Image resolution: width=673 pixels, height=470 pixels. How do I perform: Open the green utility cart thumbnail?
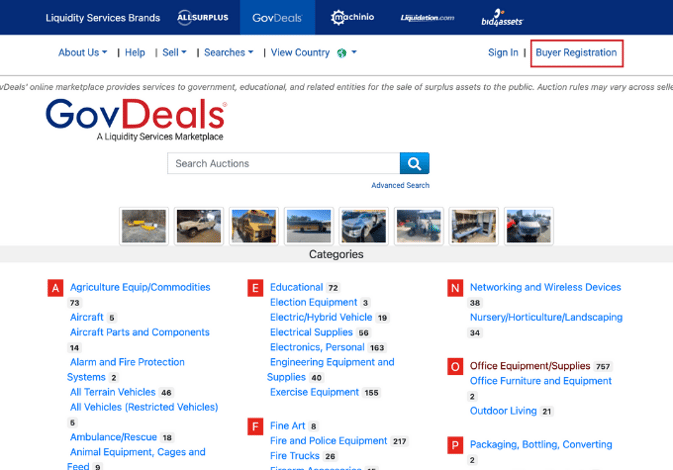tap(418, 226)
